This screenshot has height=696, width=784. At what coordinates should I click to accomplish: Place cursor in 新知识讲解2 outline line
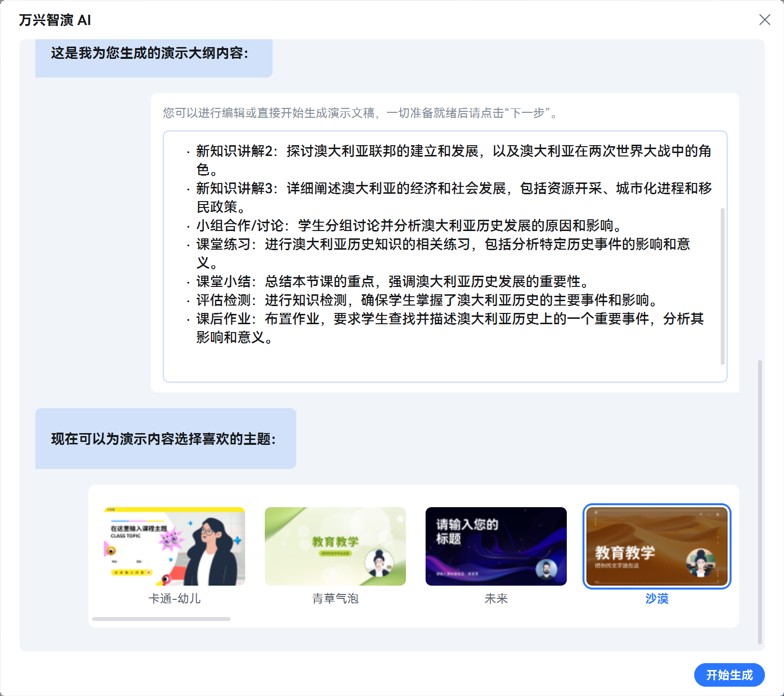(454, 160)
